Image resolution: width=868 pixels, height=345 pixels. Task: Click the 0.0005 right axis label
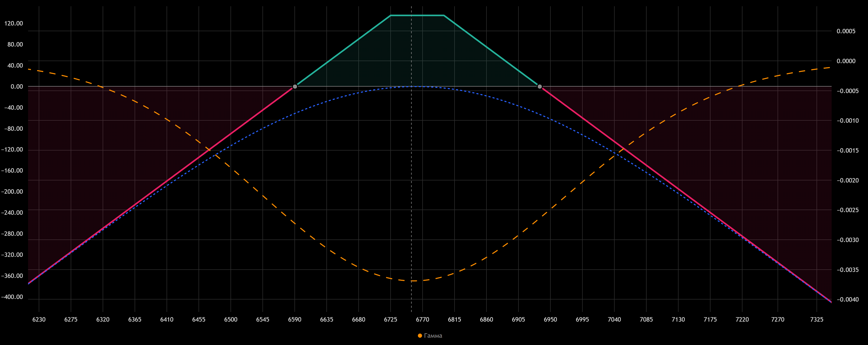(x=846, y=31)
